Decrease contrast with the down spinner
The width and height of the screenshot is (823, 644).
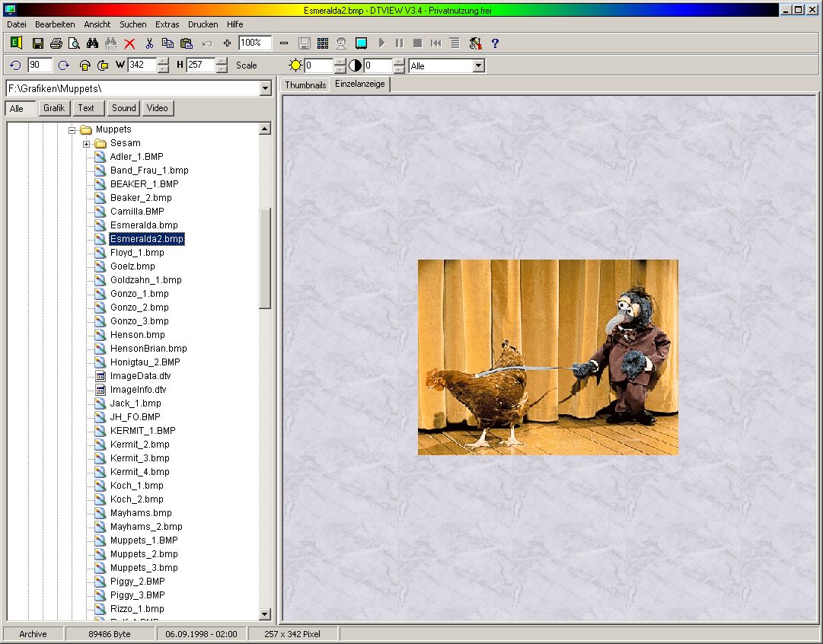[400, 69]
